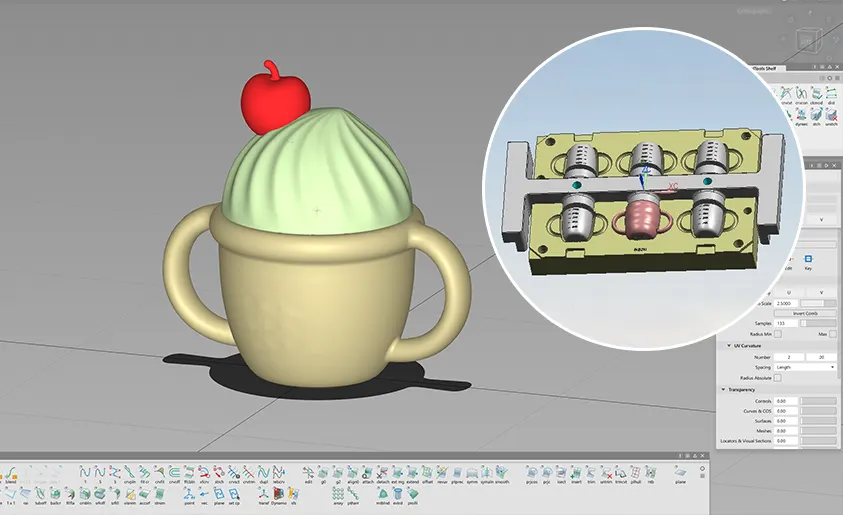Screen dimensions: 843x515
Task: Activate the surface trim tool
Action: tap(591, 475)
